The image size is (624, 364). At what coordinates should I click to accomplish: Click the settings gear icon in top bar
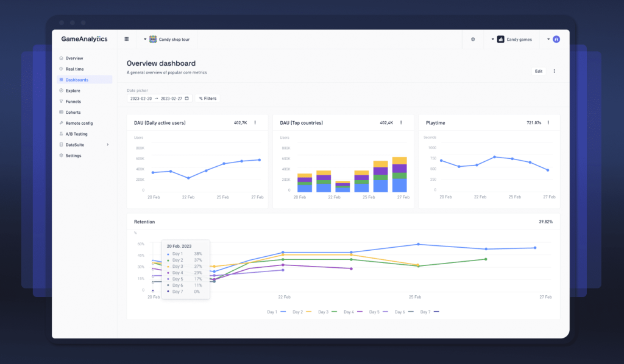[x=473, y=39]
